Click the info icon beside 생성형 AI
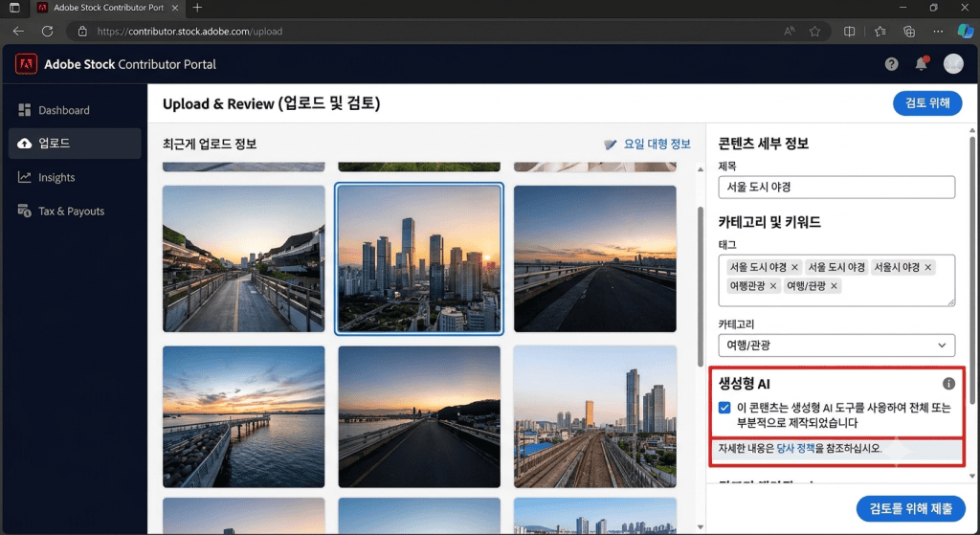The width and height of the screenshot is (980, 535). point(948,384)
